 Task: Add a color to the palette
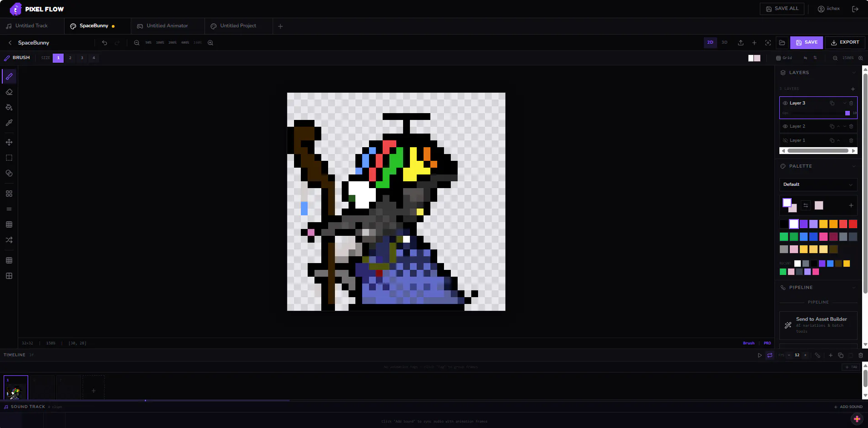click(x=851, y=205)
